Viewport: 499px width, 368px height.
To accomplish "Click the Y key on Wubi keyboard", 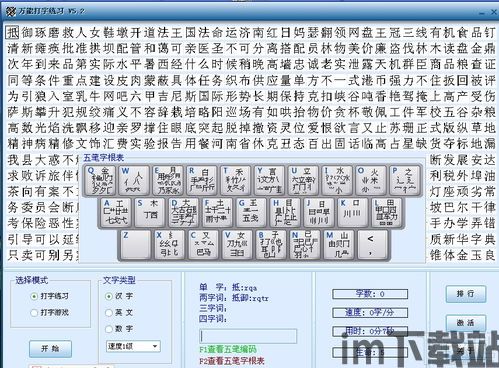I will (x=270, y=180).
